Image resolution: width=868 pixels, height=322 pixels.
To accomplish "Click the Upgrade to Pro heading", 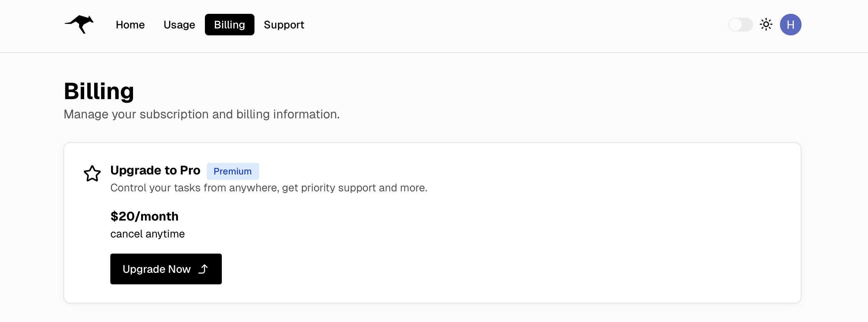I will 155,170.
